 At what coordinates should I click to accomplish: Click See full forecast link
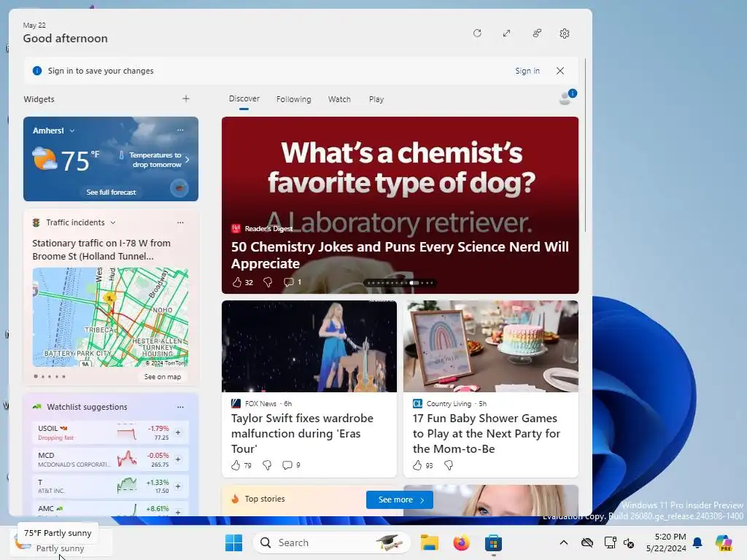pyautogui.click(x=111, y=192)
